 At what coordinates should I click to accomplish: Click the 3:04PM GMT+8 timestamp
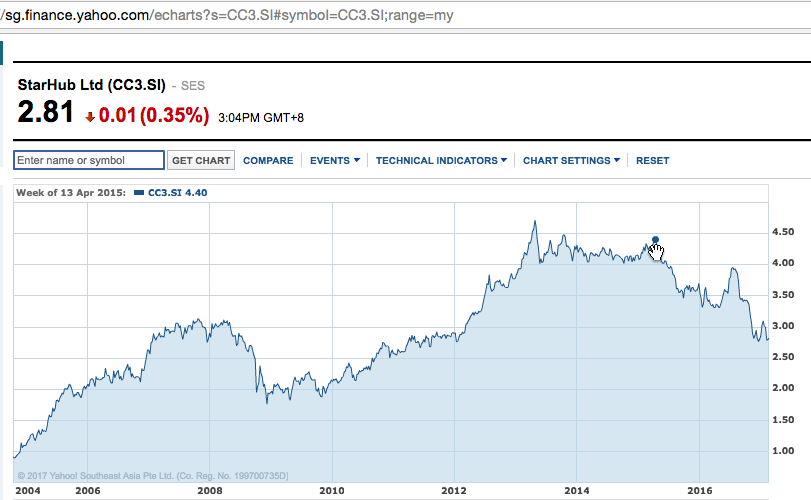(261, 118)
